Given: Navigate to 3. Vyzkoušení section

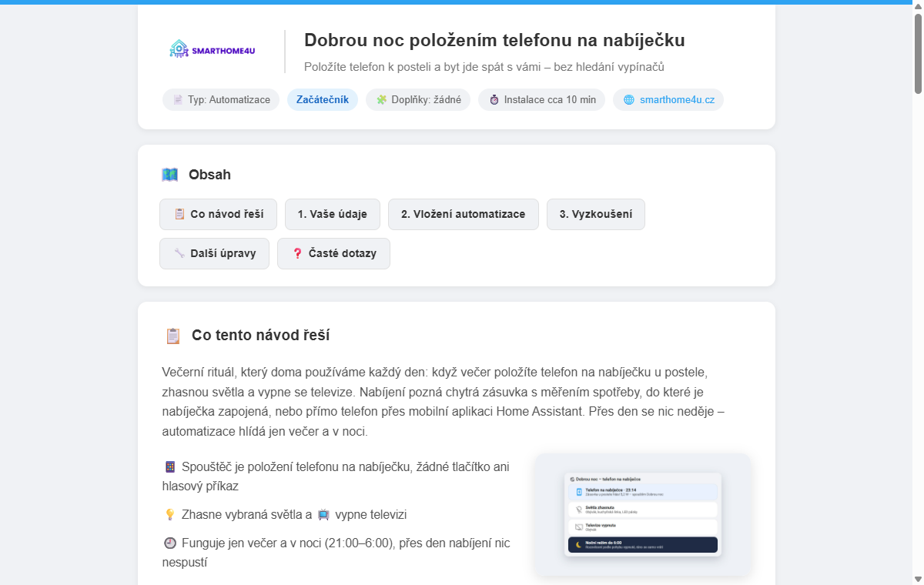Looking at the screenshot, I should click(x=596, y=214).
